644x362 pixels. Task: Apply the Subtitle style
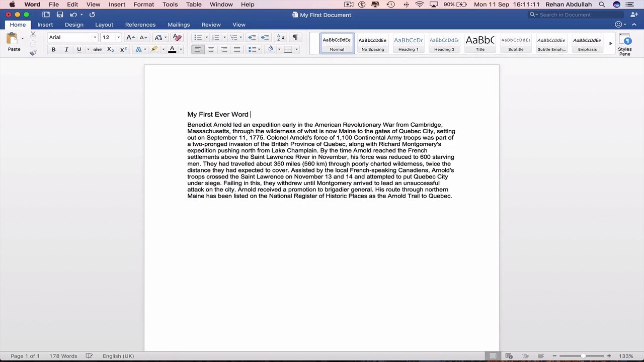516,43
